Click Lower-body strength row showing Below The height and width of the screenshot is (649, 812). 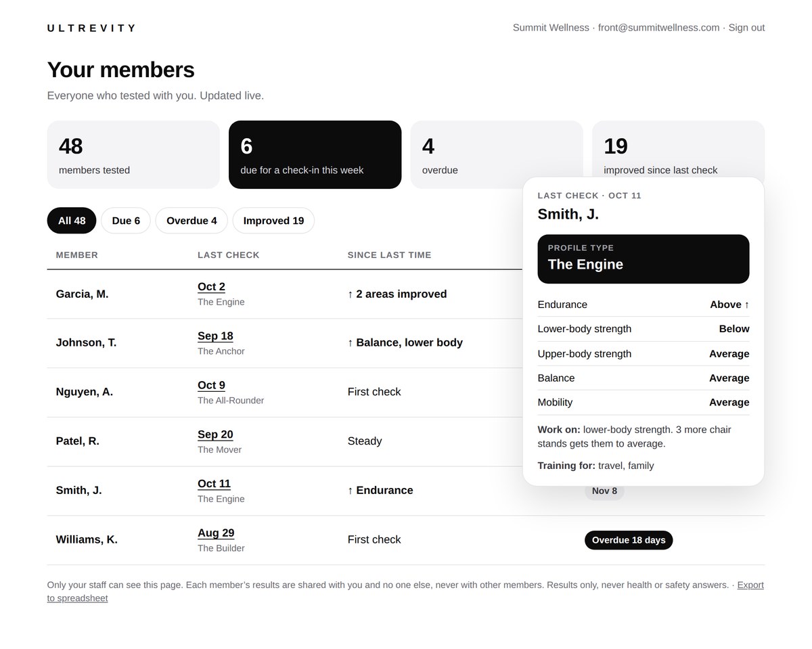(x=644, y=329)
